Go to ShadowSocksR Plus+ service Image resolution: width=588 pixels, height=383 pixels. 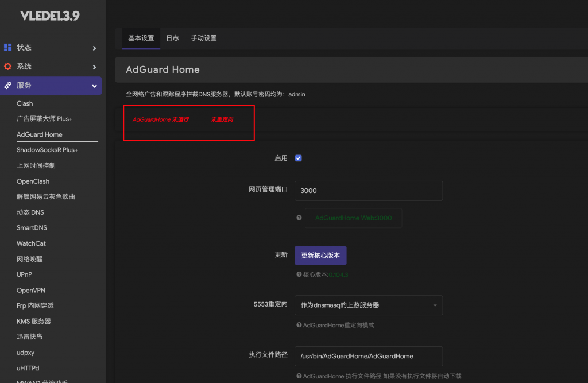pos(47,150)
